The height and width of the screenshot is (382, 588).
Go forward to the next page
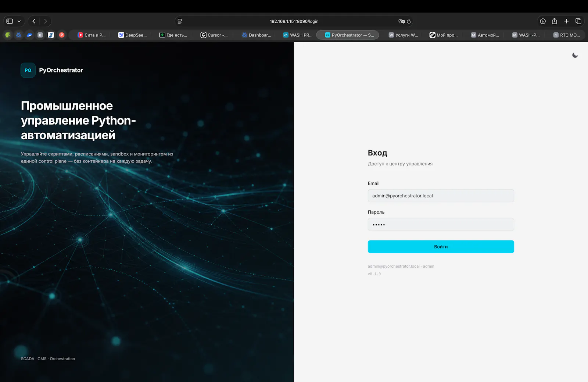click(46, 21)
